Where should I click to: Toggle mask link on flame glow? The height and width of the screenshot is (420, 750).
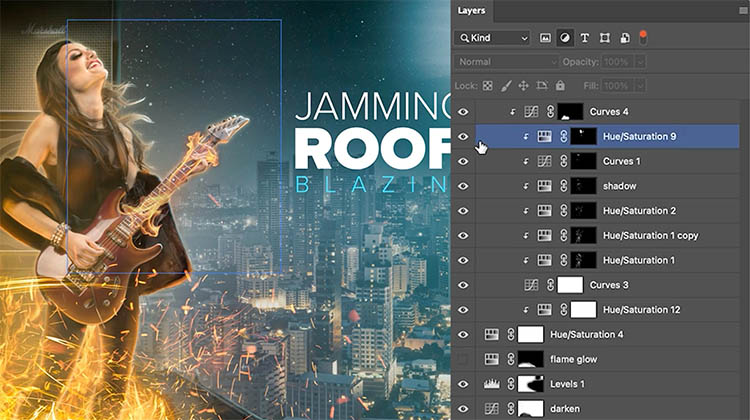pos(511,359)
